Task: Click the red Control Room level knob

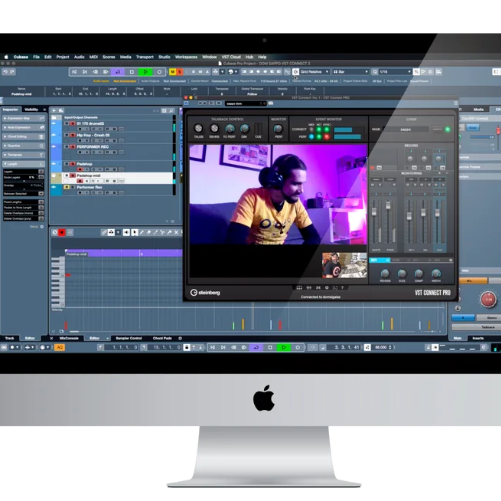Action: coord(488,299)
